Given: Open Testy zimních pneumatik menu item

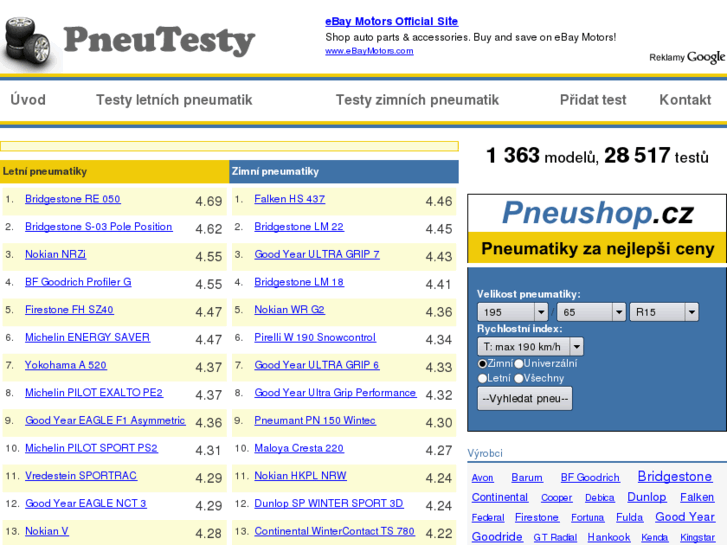Looking at the screenshot, I should pyautogui.click(x=417, y=100).
